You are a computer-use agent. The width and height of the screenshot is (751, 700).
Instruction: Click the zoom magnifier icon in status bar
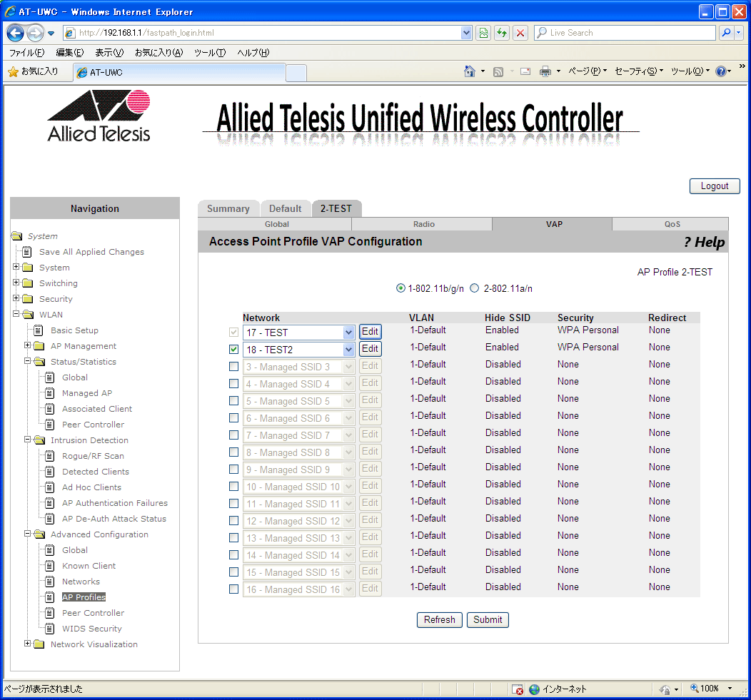[694, 689]
